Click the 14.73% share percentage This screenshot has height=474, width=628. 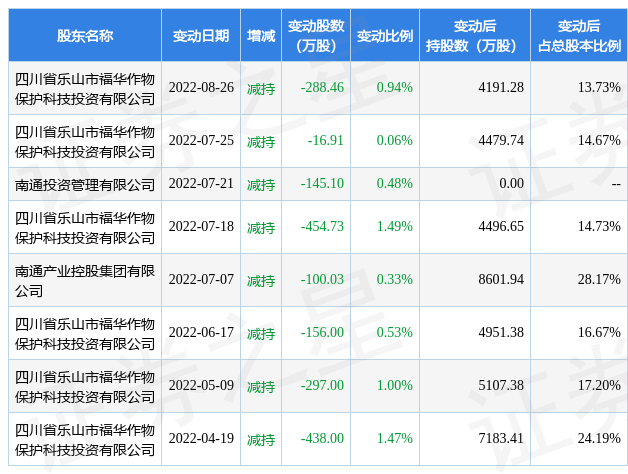pyautogui.click(x=599, y=226)
